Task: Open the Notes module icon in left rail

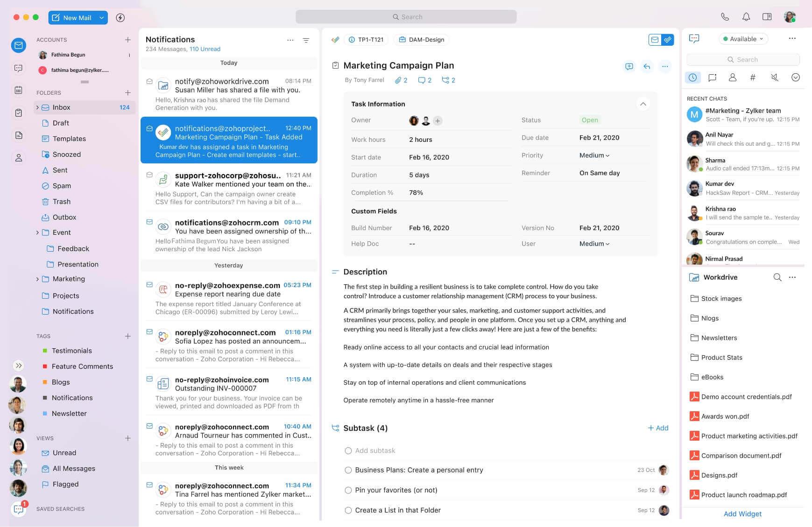Action: (x=19, y=135)
